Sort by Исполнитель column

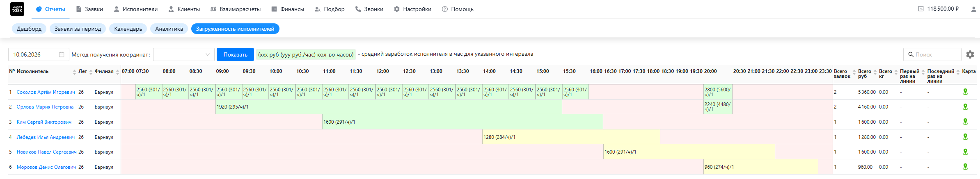pos(75,72)
